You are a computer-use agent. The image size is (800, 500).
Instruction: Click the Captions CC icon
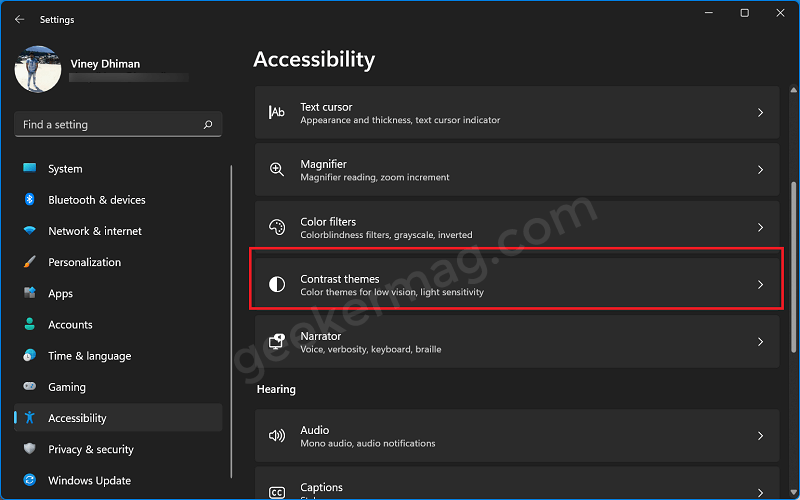(277, 492)
